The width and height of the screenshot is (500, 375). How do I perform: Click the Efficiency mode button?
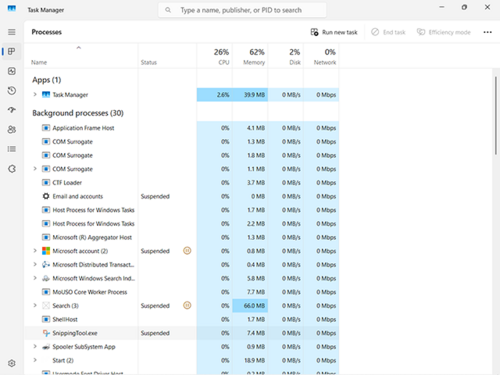click(444, 32)
